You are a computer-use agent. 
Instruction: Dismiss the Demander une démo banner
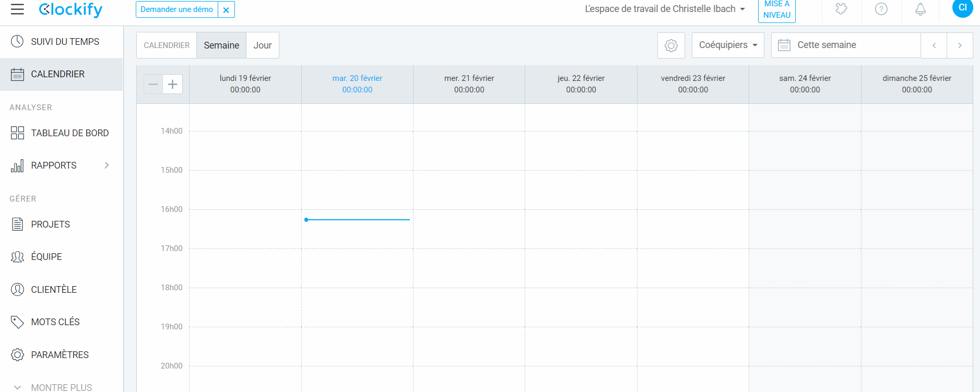pyautogui.click(x=226, y=9)
